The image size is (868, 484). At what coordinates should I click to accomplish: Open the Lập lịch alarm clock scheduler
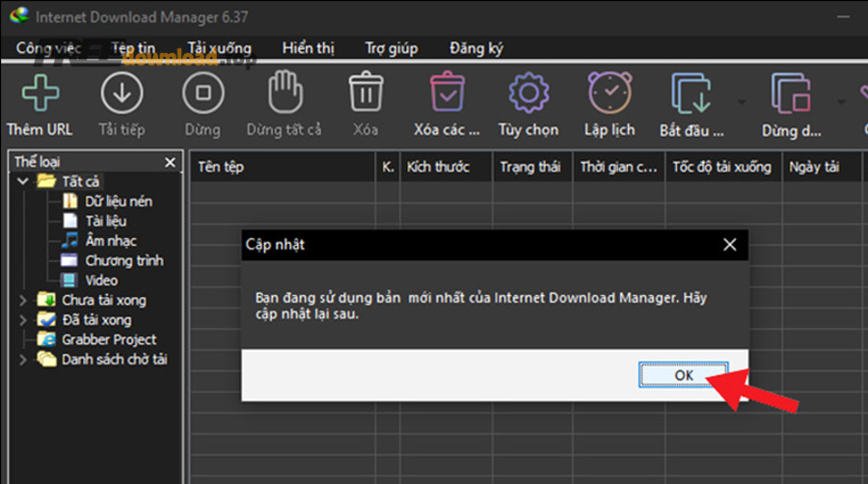(x=610, y=93)
